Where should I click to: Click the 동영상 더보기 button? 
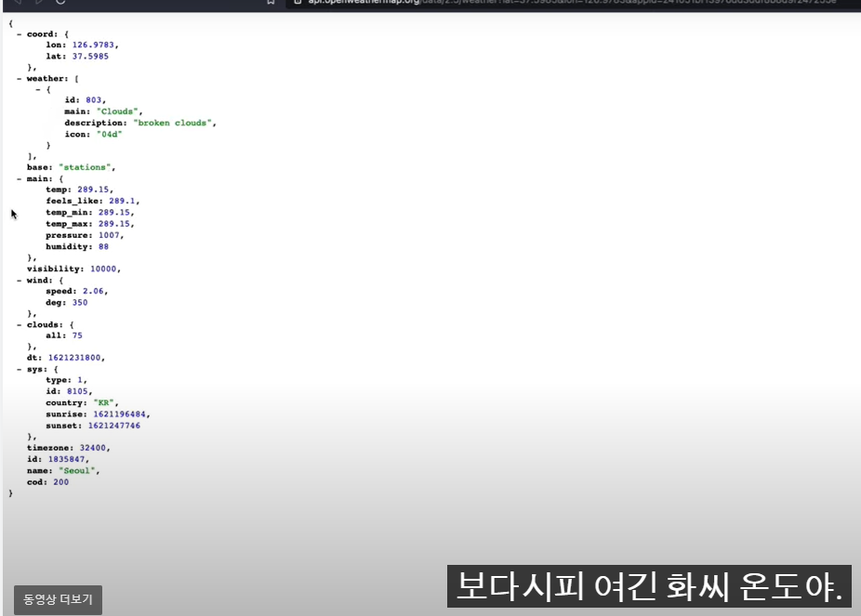point(58,599)
